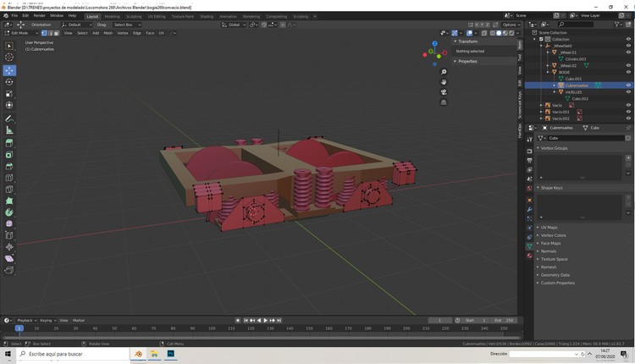Screen dimensions: 635x364
Task: Collapse the Vertex Groups panel
Action: [x=554, y=148]
